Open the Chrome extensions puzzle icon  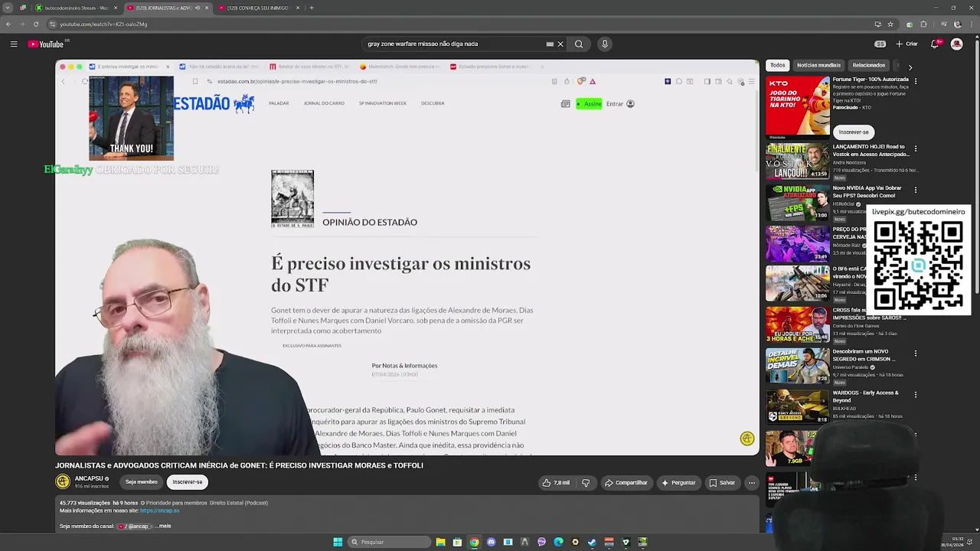(924, 24)
